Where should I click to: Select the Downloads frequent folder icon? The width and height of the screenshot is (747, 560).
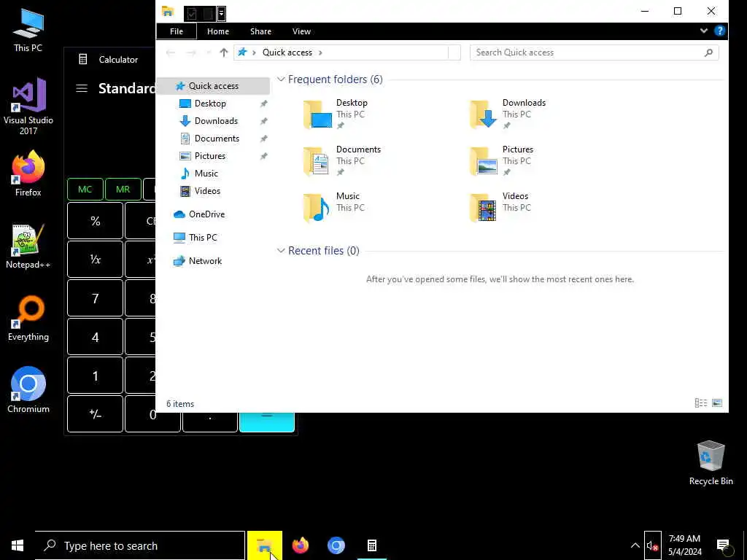click(x=484, y=114)
